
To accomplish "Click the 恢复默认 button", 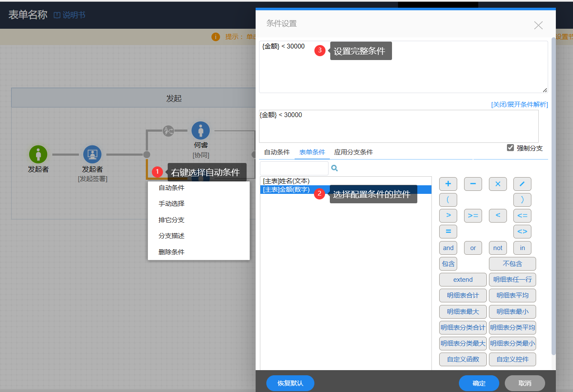I will pyautogui.click(x=290, y=383).
